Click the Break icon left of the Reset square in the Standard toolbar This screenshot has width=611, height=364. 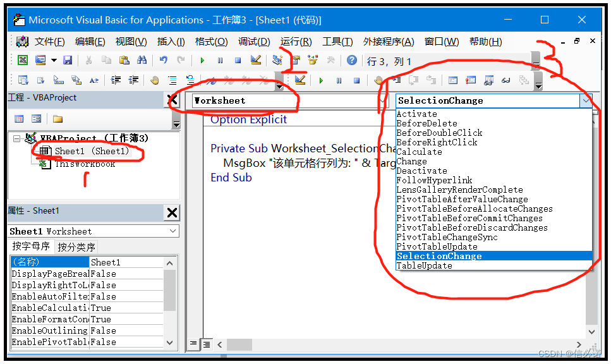[220, 61]
